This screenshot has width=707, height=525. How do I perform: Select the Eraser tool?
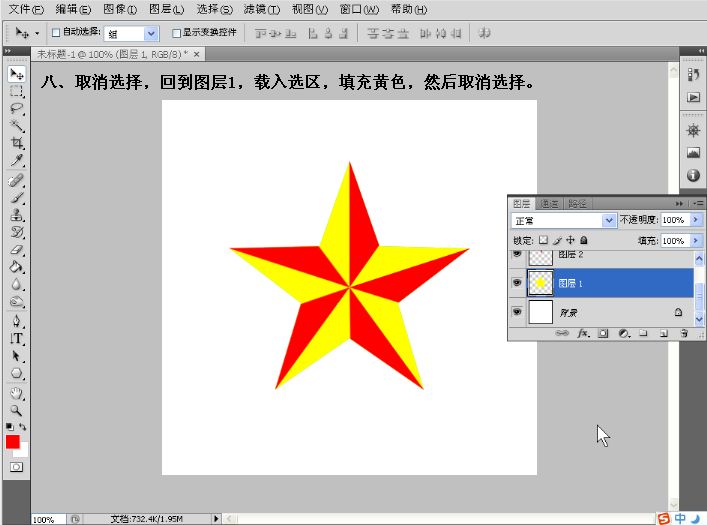click(x=17, y=249)
